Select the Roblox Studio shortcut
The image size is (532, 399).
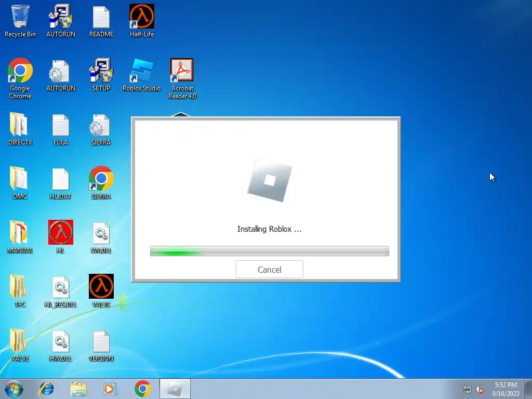141,75
